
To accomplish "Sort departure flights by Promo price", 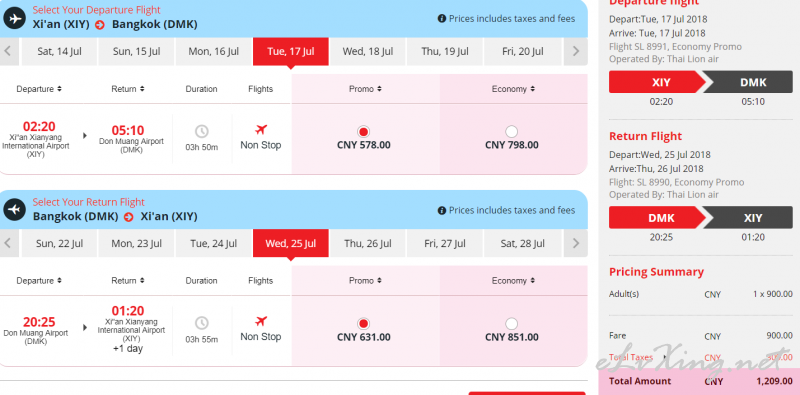I will (365, 89).
